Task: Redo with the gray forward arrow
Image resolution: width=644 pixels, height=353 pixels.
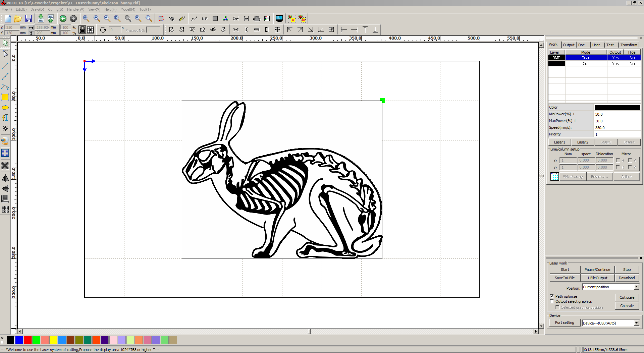Action: (73, 18)
